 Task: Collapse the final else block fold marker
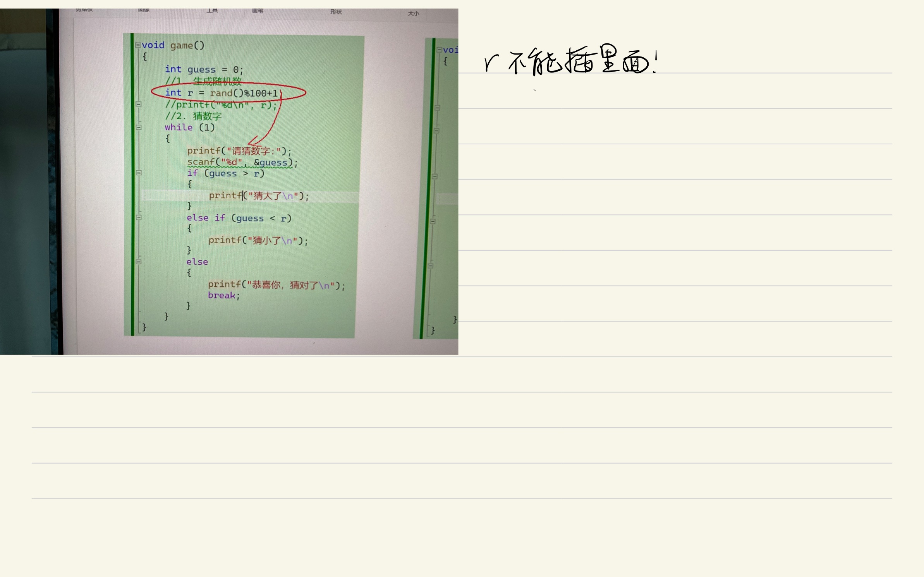pos(138,262)
